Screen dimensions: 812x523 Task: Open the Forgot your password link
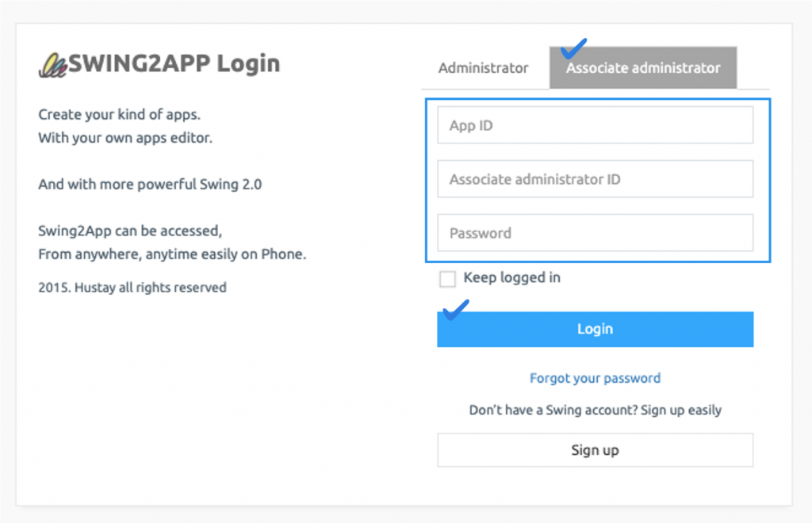(595, 378)
